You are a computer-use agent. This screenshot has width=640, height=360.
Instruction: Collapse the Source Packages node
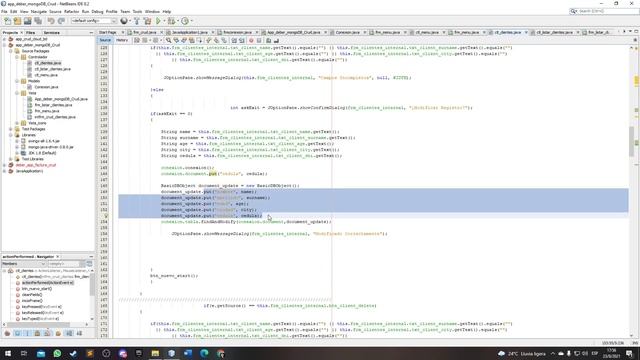tap(11, 51)
